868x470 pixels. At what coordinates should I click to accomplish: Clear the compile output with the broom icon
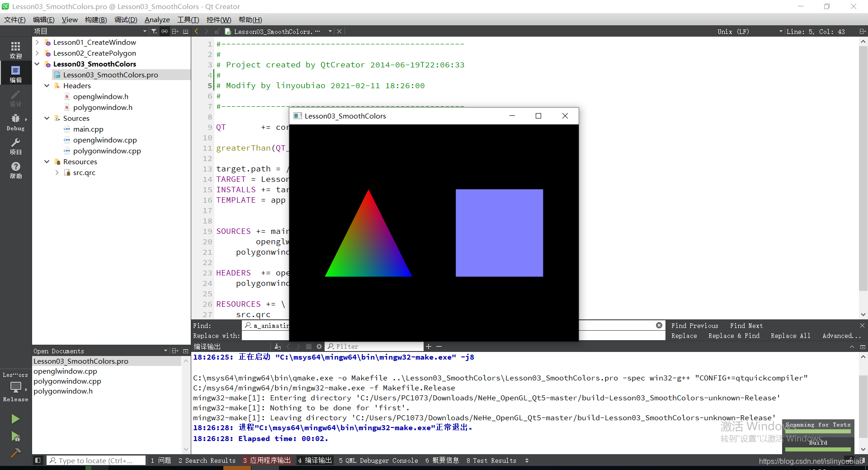(277, 347)
